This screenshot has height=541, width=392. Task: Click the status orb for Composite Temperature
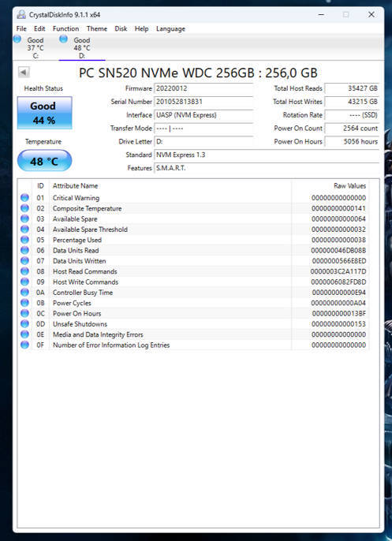24,208
